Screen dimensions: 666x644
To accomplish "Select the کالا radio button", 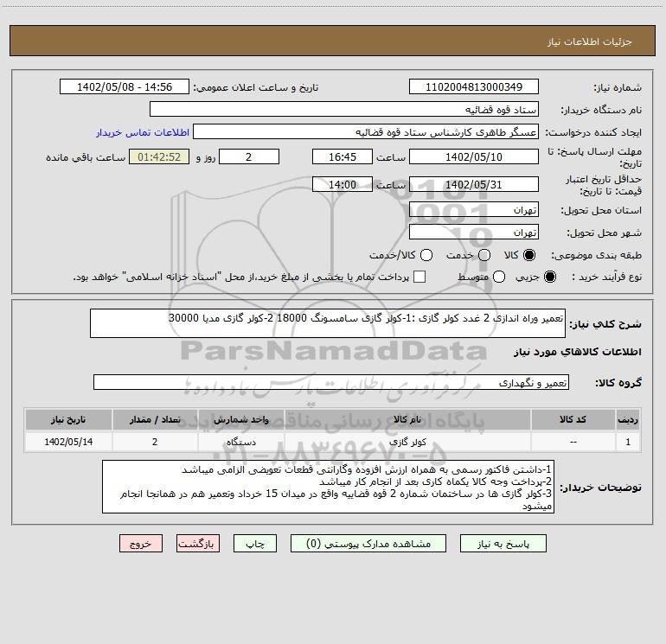I will 529,255.
